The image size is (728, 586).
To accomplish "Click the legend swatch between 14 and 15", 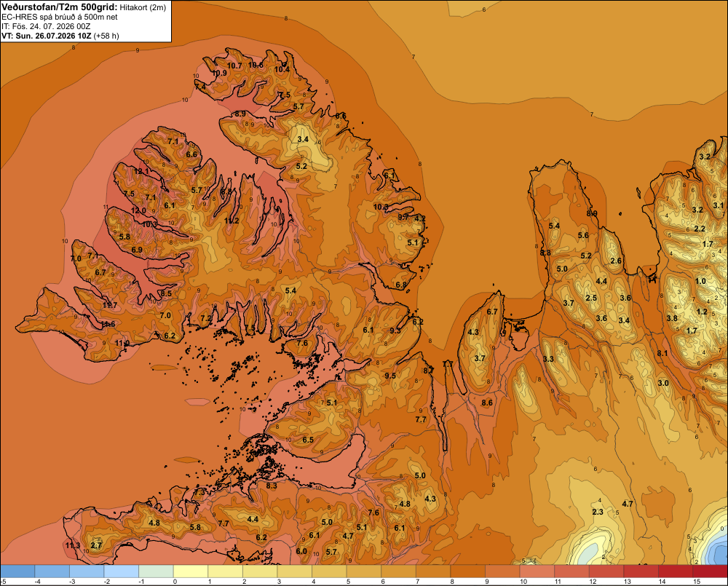I will [x=676, y=571].
